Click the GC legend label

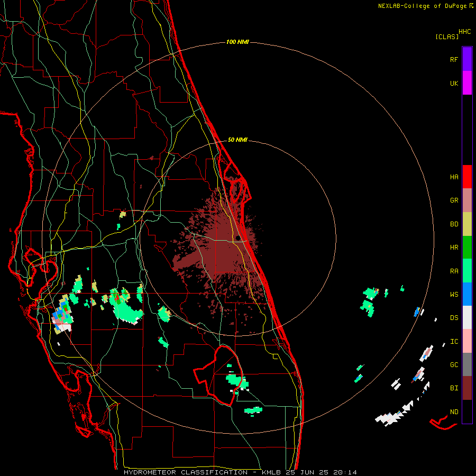(x=454, y=364)
